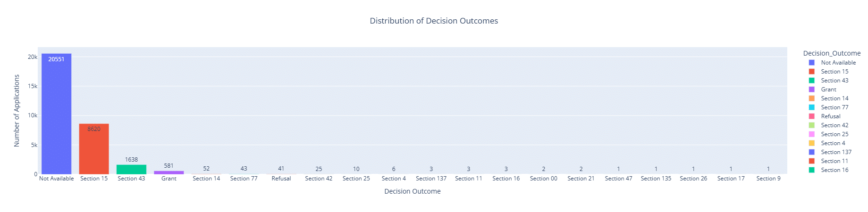This screenshot has height=212, width=868.
Task: Click the red Section 15 bar
Action: [94, 149]
